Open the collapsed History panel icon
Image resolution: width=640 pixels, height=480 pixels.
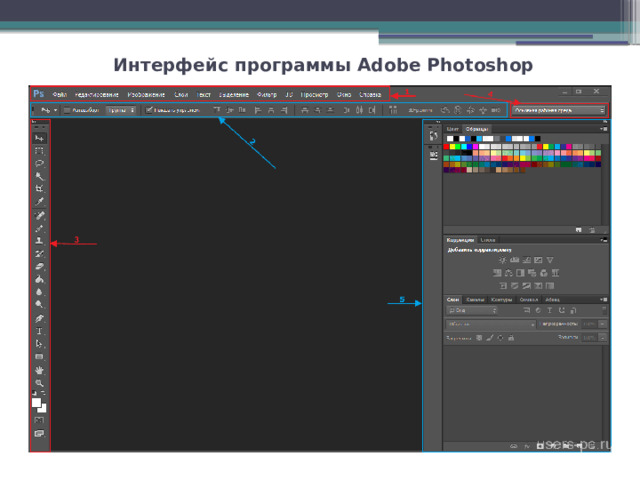point(433,136)
